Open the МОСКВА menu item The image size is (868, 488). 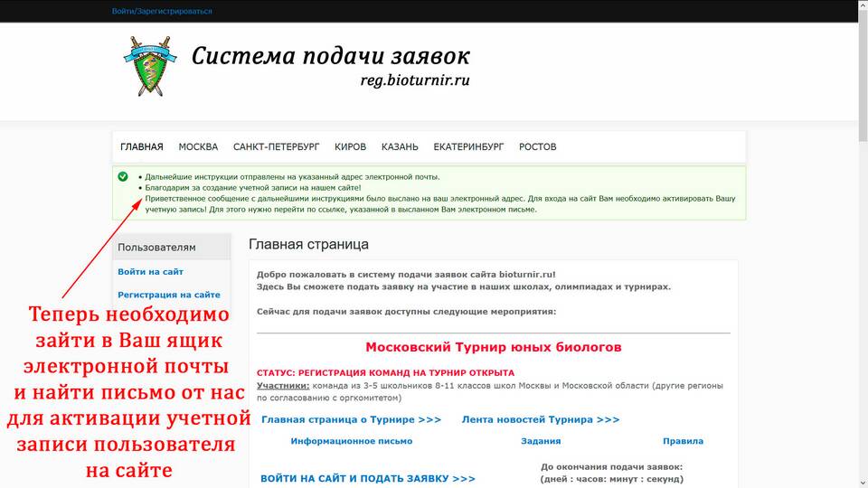click(198, 146)
